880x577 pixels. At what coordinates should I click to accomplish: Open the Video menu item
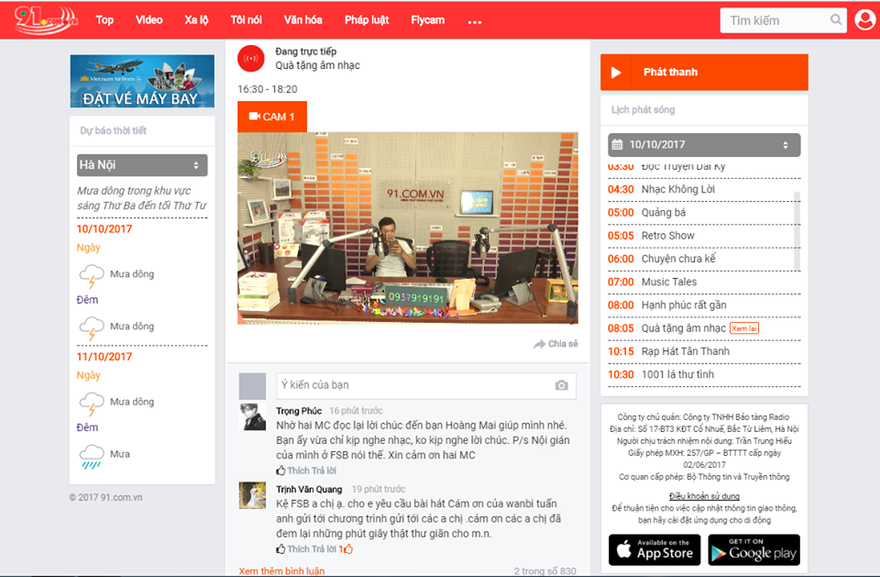pos(149,20)
